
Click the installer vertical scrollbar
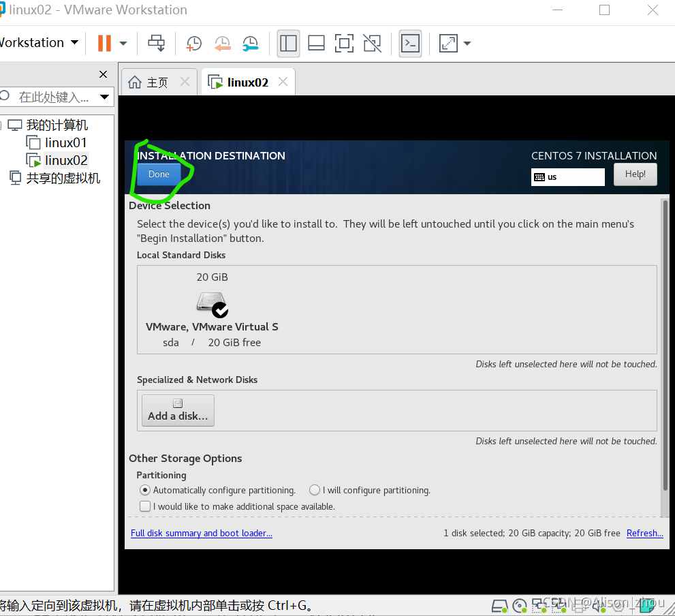tap(665, 345)
